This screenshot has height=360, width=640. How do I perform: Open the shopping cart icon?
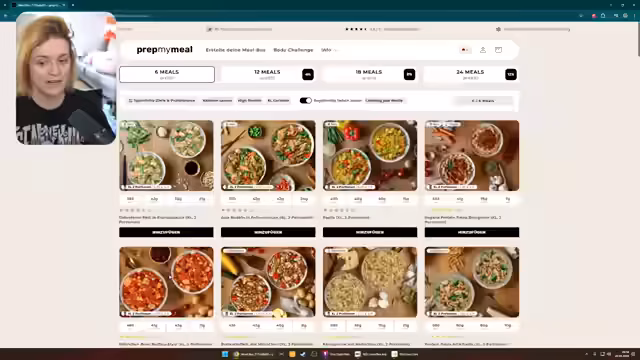[498, 50]
